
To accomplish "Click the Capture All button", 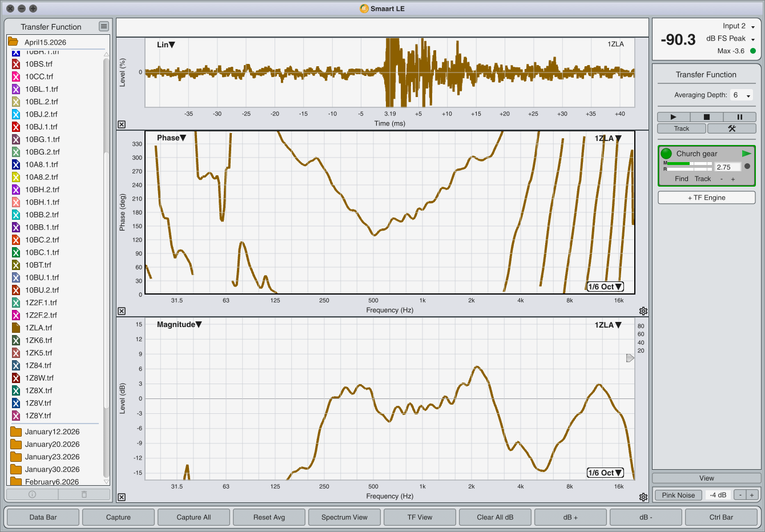I will [x=194, y=517].
